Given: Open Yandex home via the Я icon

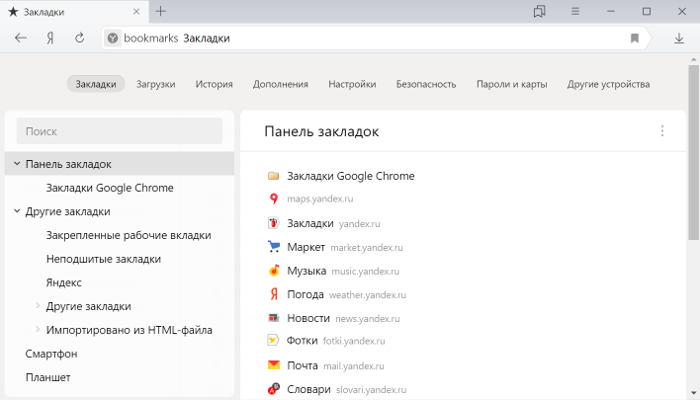Looking at the screenshot, I should point(49,38).
